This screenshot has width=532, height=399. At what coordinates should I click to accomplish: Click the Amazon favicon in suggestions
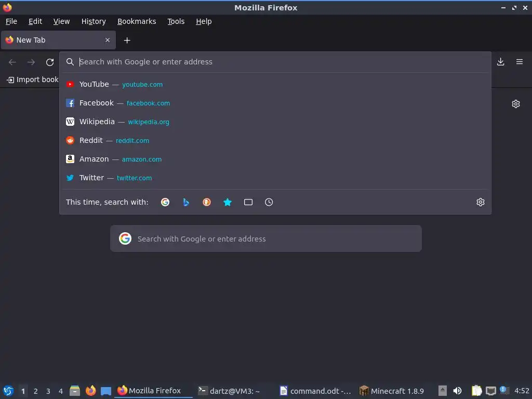coord(70,159)
